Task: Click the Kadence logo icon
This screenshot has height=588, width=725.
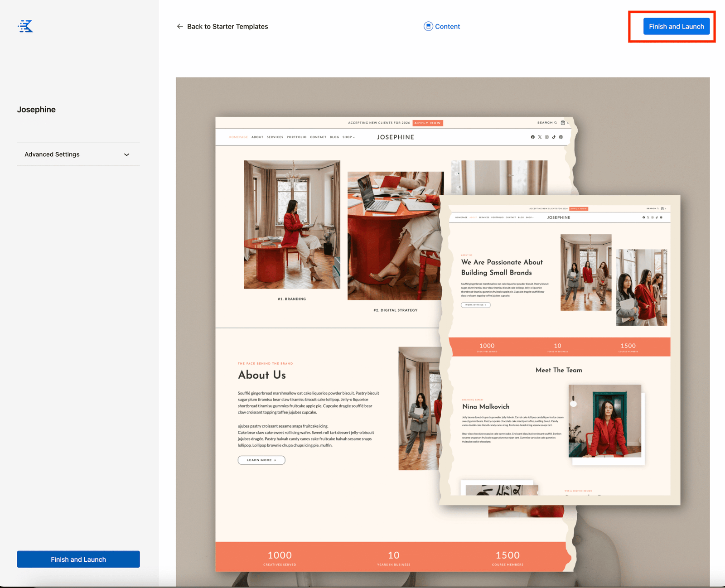Action: click(x=25, y=26)
